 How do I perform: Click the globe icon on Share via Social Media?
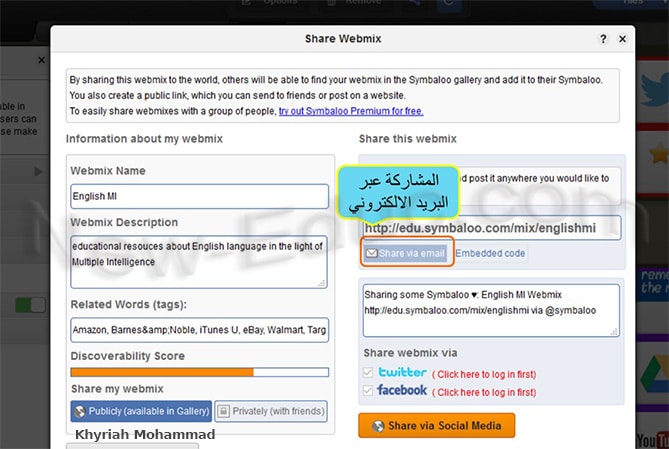pos(378,426)
